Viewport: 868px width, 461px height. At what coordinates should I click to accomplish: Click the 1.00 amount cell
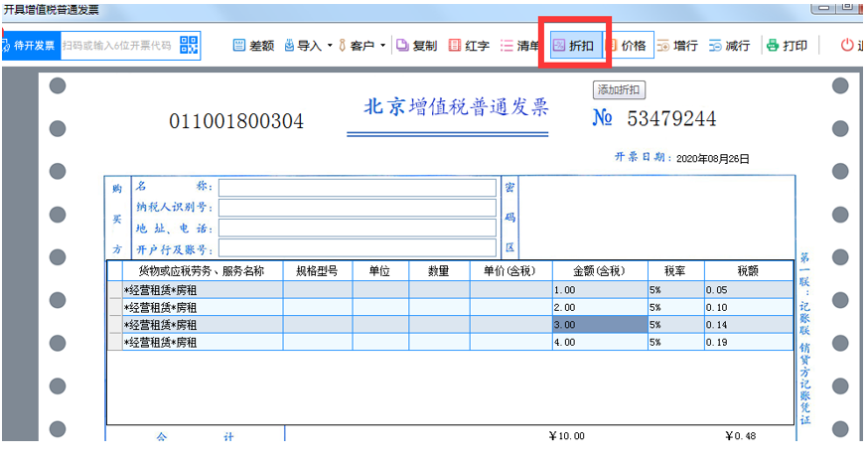(600, 290)
